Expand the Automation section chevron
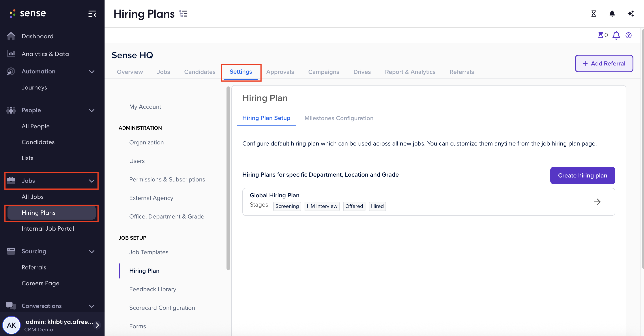Image resolution: width=644 pixels, height=336 pixels. pos(92,71)
